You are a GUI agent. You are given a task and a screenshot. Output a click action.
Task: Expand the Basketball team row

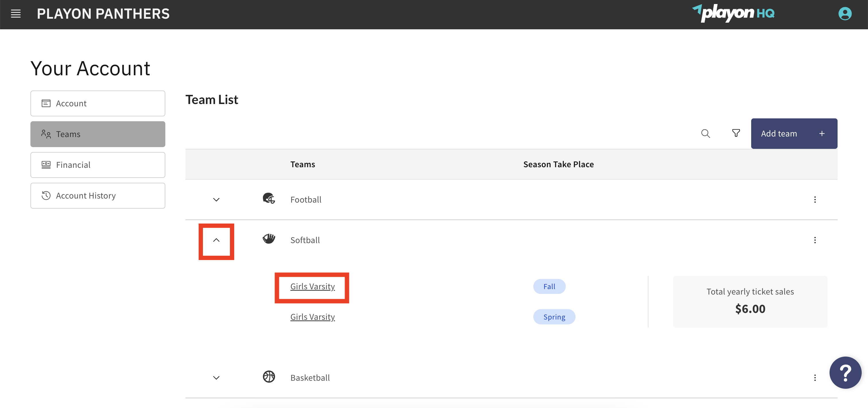216,378
